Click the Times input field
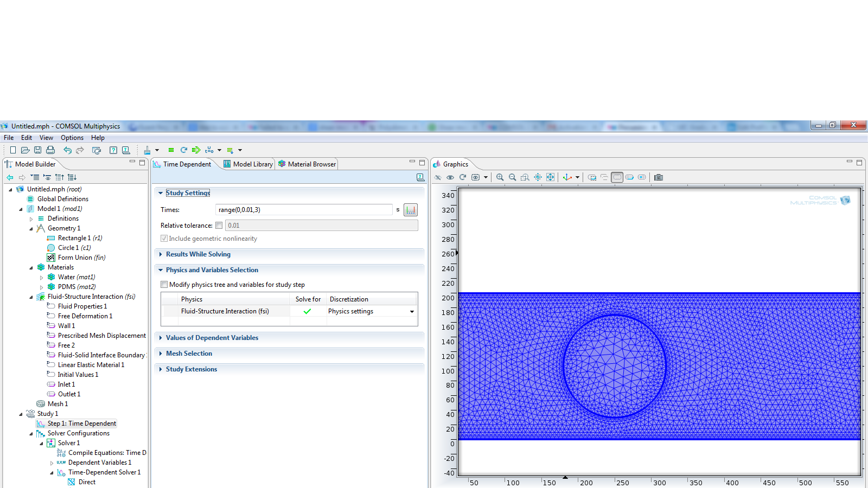The width and height of the screenshot is (868, 488). coord(303,210)
